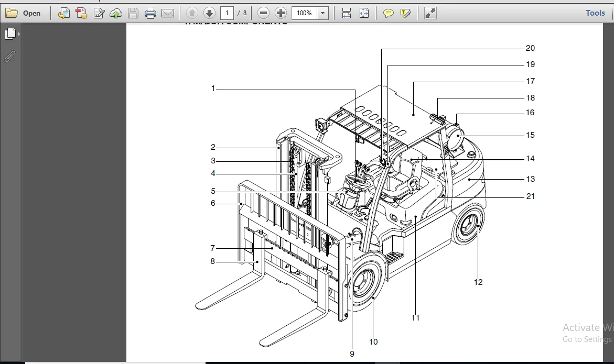614x364 pixels.
Task: Go to next page arrow
Action: point(210,13)
